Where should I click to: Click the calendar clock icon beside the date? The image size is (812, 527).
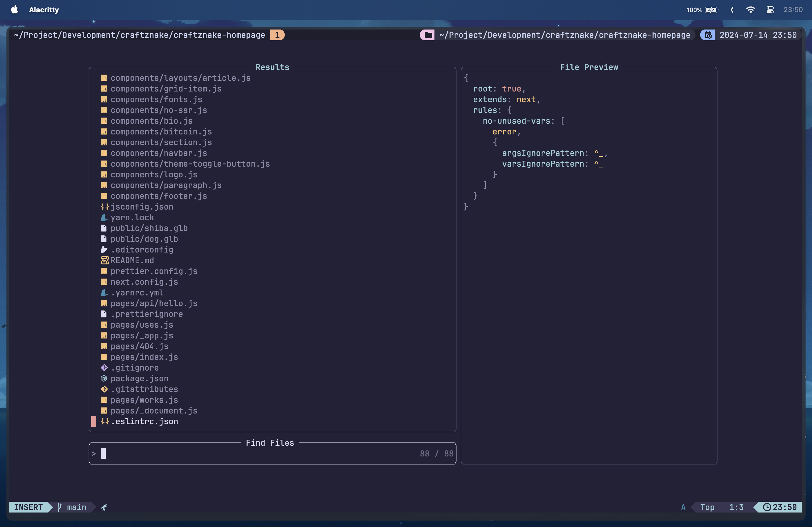click(708, 35)
